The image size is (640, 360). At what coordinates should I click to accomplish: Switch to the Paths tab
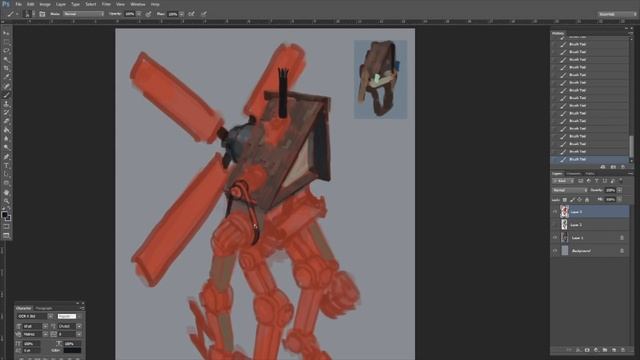(590, 174)
